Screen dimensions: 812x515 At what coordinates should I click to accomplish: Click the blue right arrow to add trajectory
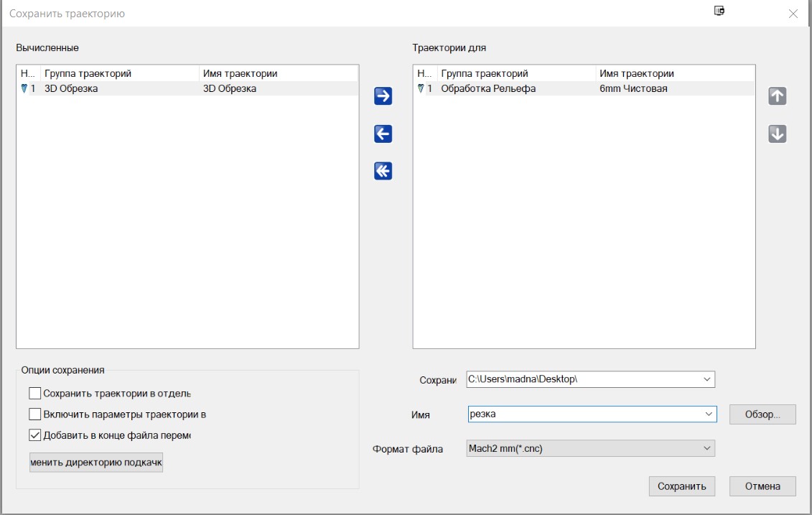(383, 96)
